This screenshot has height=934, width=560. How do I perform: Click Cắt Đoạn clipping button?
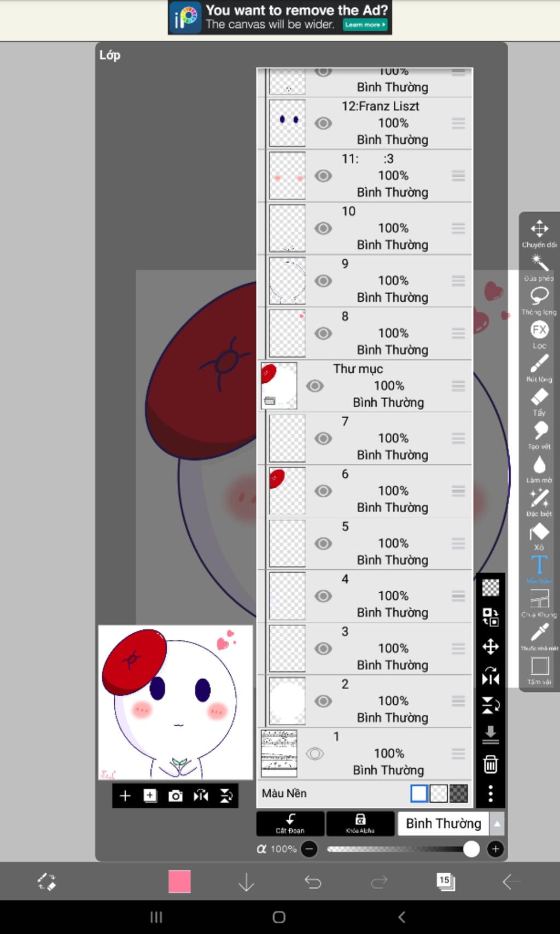[290, 824]
